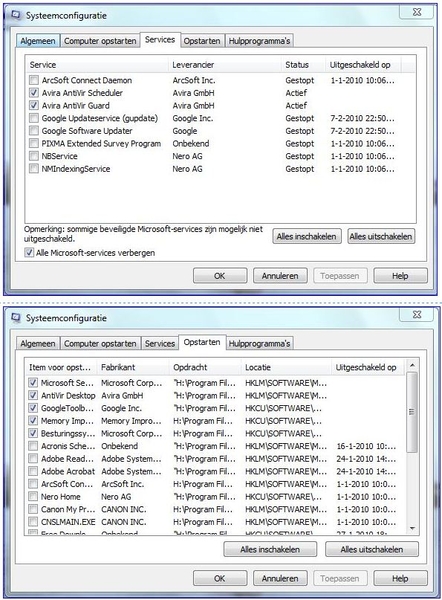The image size is (442, 600).
Task: Uncheck the GoogleToolb... startup item
Action: pos(33,408)
